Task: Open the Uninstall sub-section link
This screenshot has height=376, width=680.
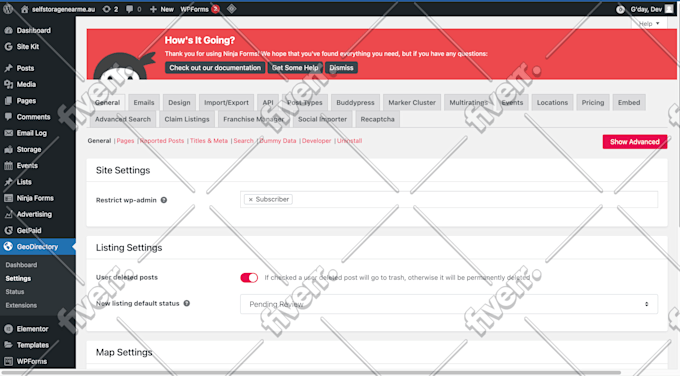Action: pos(350,141)
